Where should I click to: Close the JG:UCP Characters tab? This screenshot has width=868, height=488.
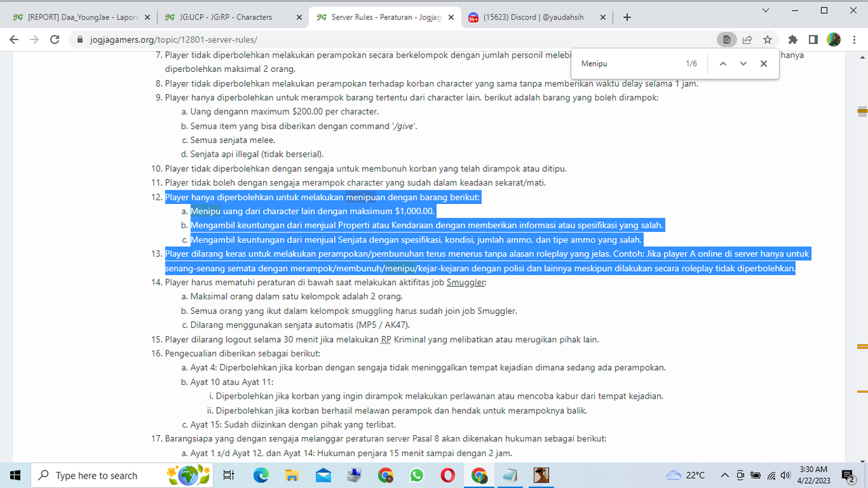click(x=298, y=18)
